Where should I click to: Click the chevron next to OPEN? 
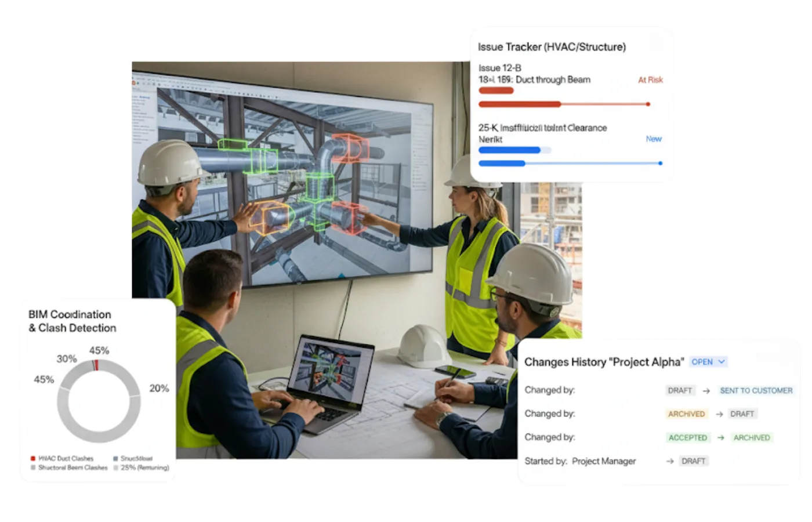[x=722, y=362]
